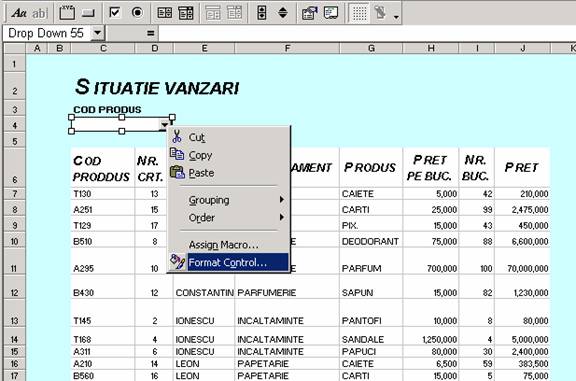Click the SITUATIE VANZARI title cell
The image size is (576, 381).
(x=157, y=87)
